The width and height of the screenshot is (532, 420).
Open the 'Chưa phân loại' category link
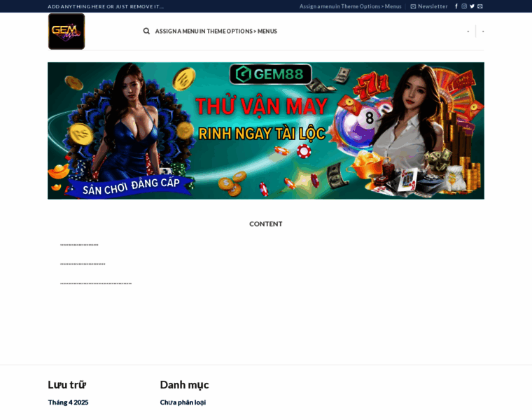point(183,402)
